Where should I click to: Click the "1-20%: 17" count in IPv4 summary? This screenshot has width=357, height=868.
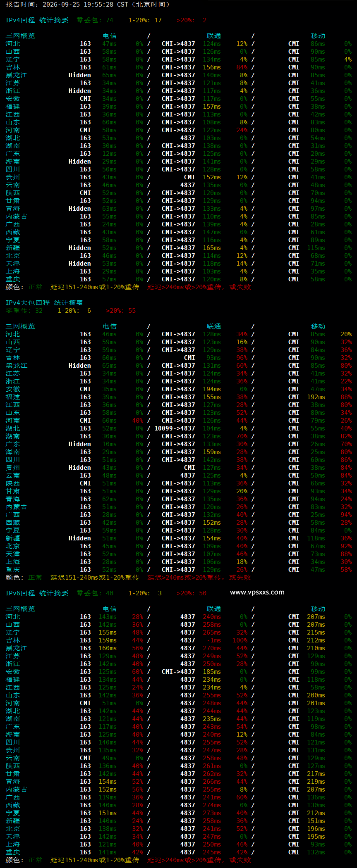[x=145, y=20]
